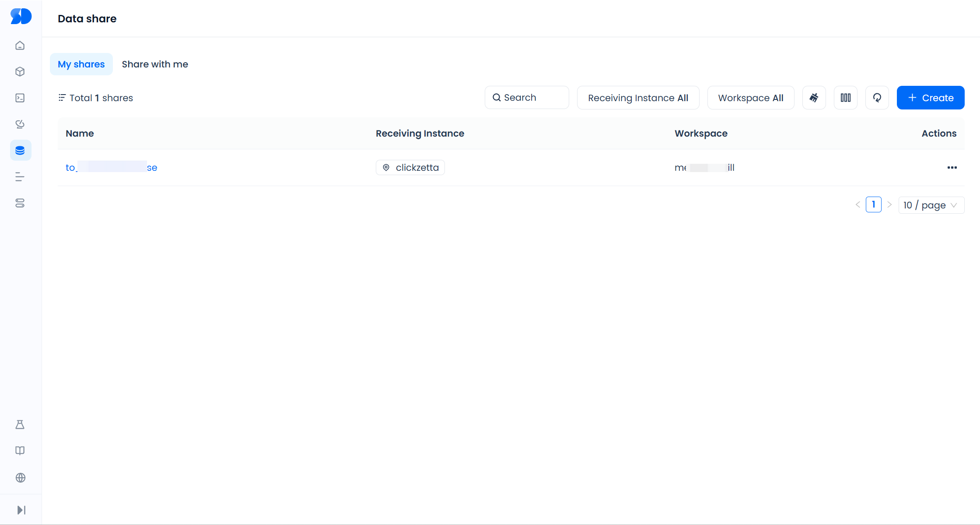Open the flask lab icon

click(20, 425)
